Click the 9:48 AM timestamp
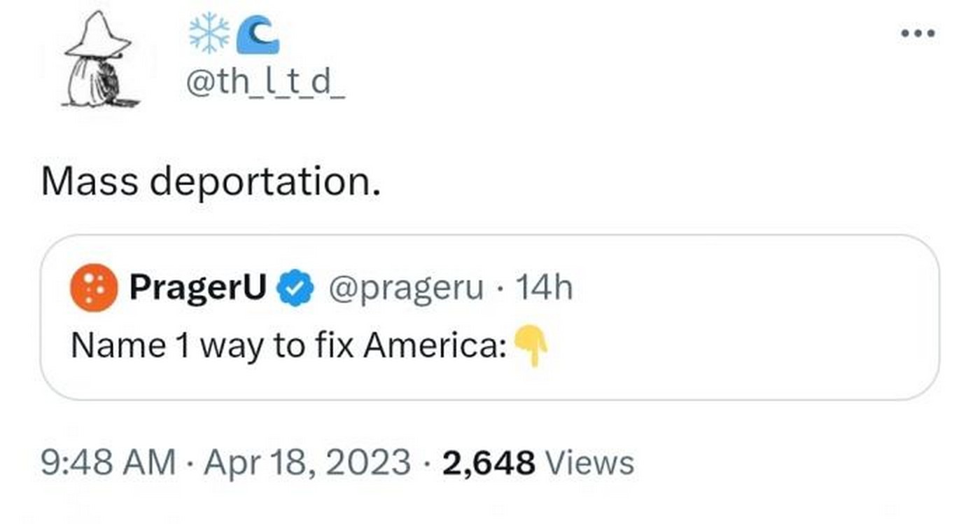This screenshot has width=980, height=524. 108,463
